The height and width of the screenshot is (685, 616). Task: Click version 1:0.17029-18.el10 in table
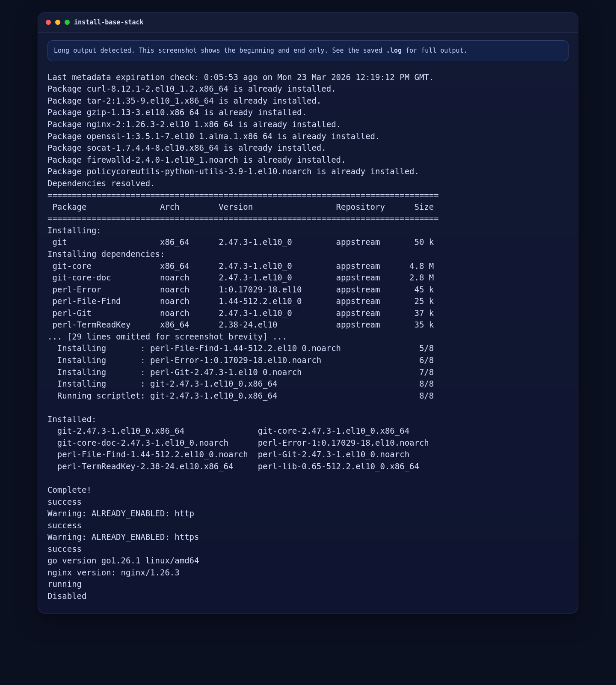[x=260, y=290]
